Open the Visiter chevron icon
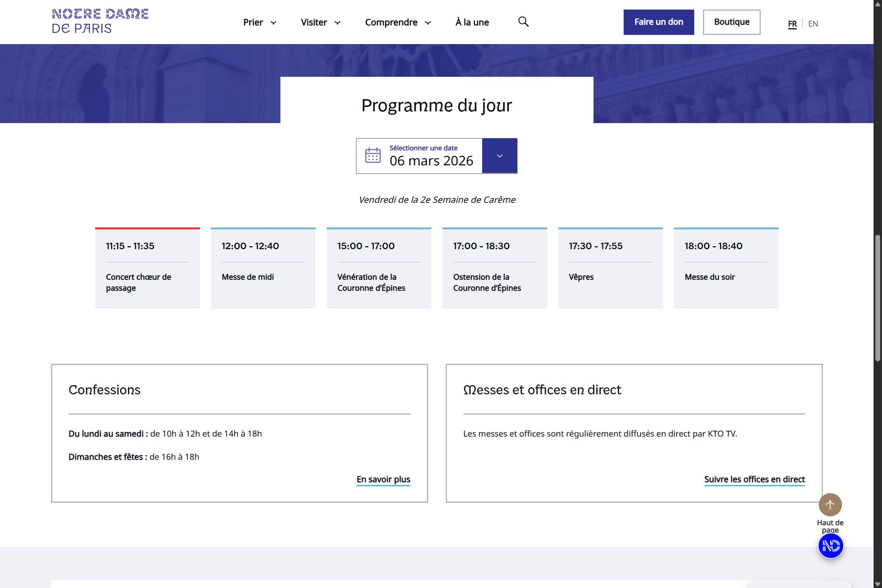The height and width of the screenshot is (588, 882). (338, 23)
